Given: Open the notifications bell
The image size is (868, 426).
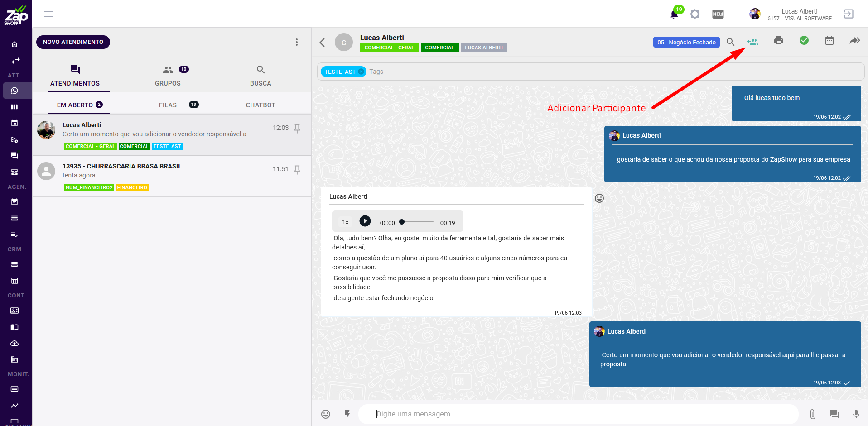Looking at the screenshot, I should coord(674,14).
